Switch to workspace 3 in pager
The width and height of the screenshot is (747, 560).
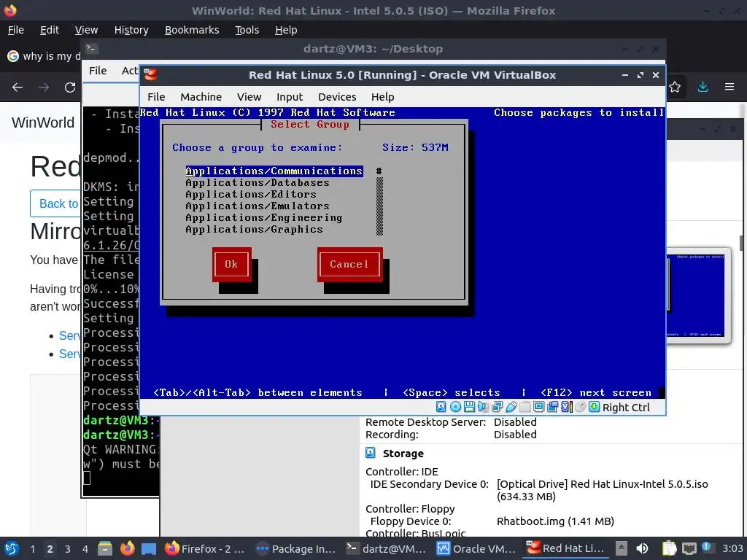(68, 548)
